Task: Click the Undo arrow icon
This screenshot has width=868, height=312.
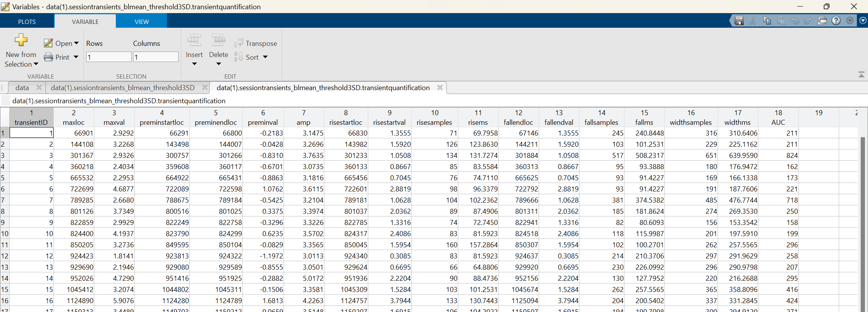Action: [795, 21]
